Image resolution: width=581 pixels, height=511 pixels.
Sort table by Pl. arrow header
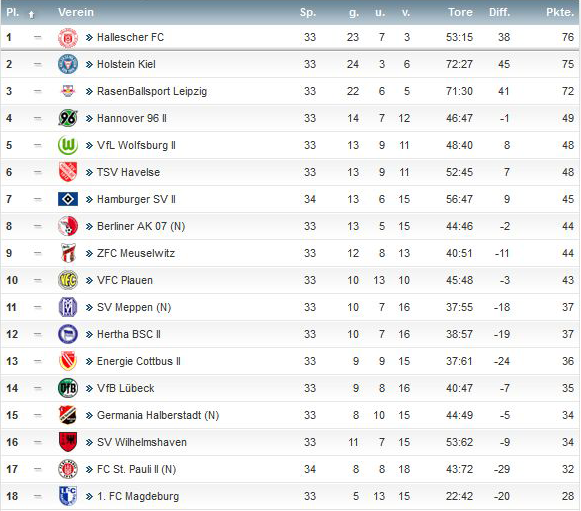pos(31,14)
